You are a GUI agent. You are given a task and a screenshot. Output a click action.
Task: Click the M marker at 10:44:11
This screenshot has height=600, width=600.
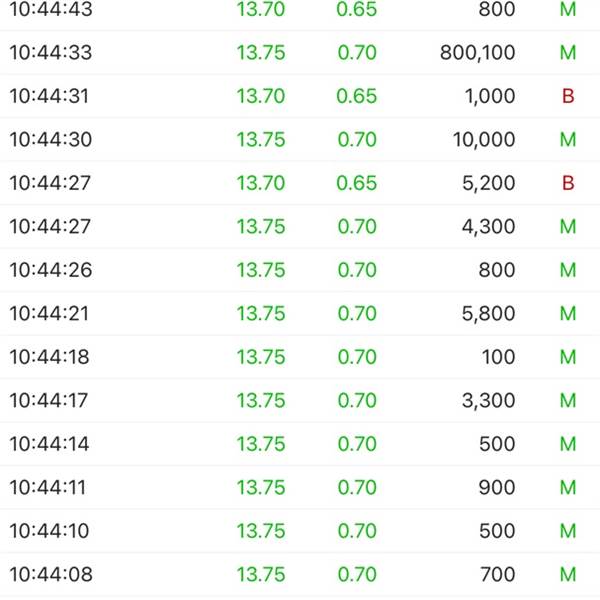pos(568,488)
